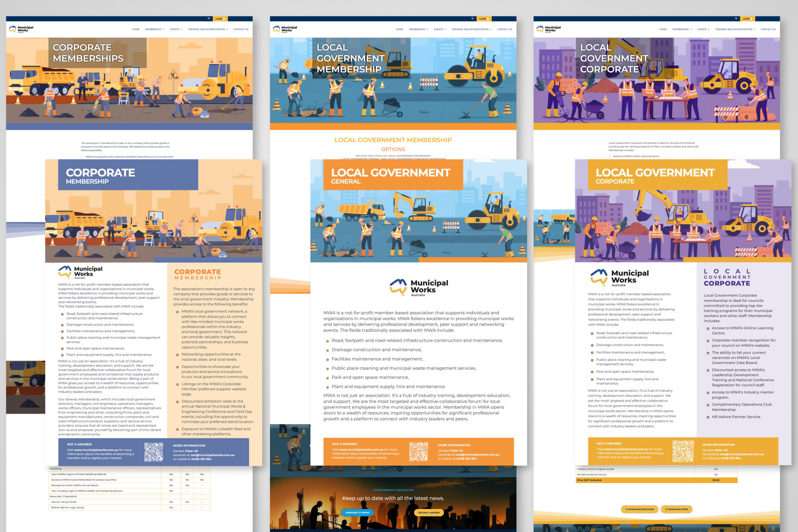Image resolution: width=798 pixels, height=532 pixels.
Task: Click the QR code on the Corporate Membership brochure
Action: 153,452
